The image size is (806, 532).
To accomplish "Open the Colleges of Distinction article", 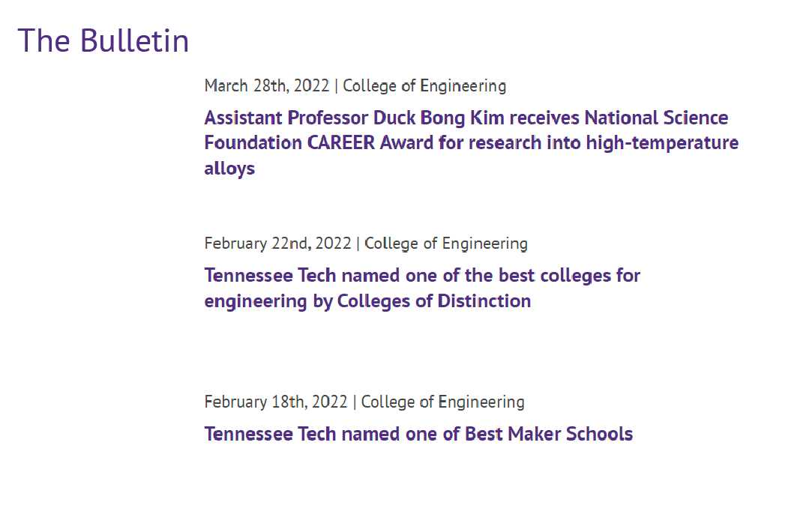I will pos(421,276).
